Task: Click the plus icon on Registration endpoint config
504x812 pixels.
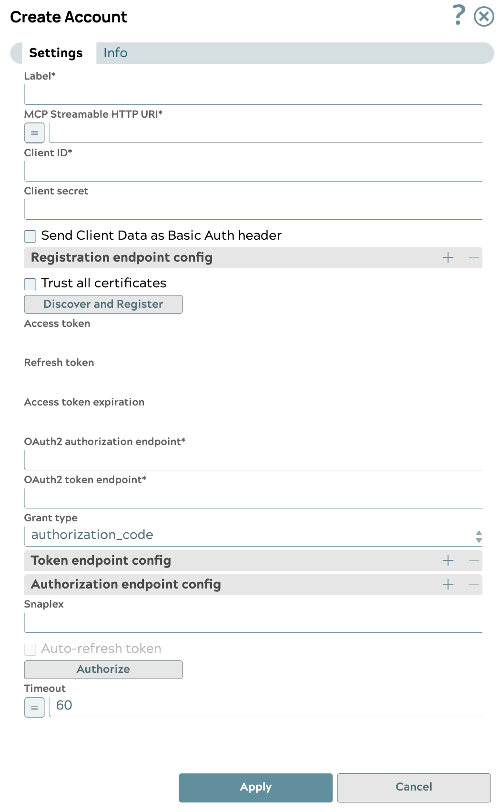Action: coord(448,257)
